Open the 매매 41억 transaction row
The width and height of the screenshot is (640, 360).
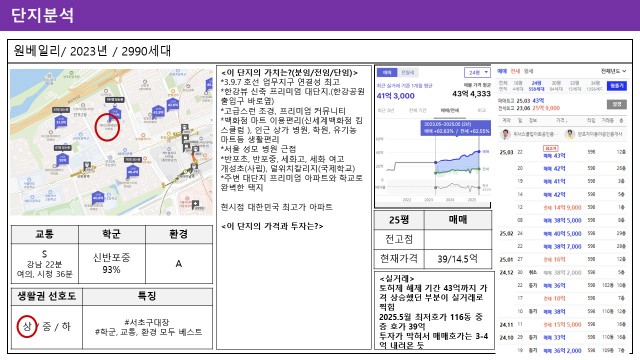pos(562,181)
